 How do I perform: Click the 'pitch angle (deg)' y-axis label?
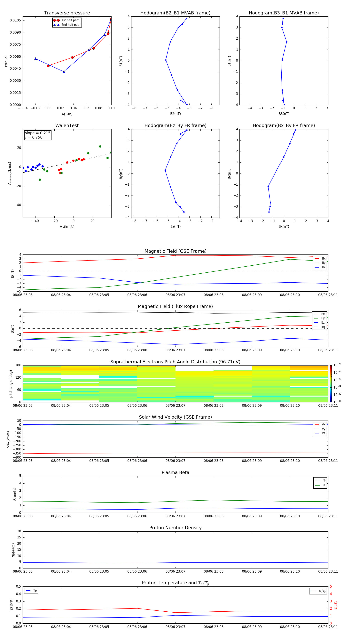(x=11, y=384)
